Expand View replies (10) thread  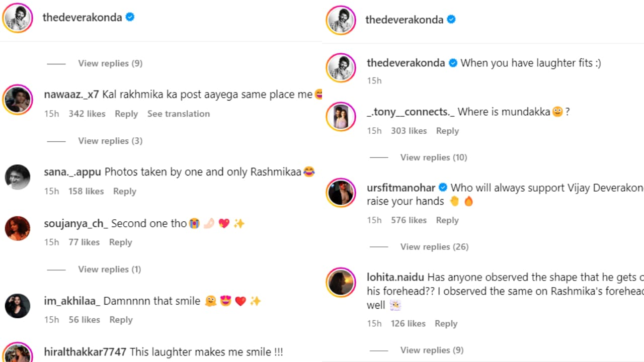point(434,157)
